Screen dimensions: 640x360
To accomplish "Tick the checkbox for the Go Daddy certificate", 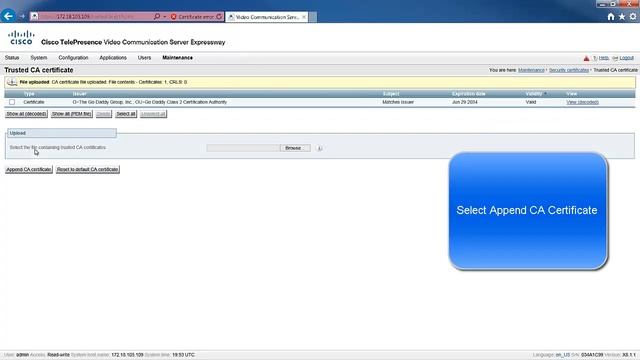I will point(12,102).
